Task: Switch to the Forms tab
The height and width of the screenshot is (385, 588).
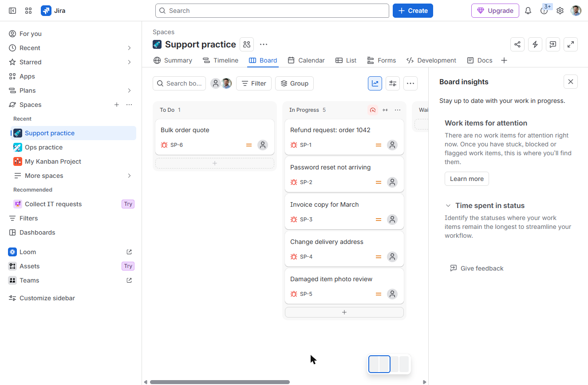Action: coord(382,60)
